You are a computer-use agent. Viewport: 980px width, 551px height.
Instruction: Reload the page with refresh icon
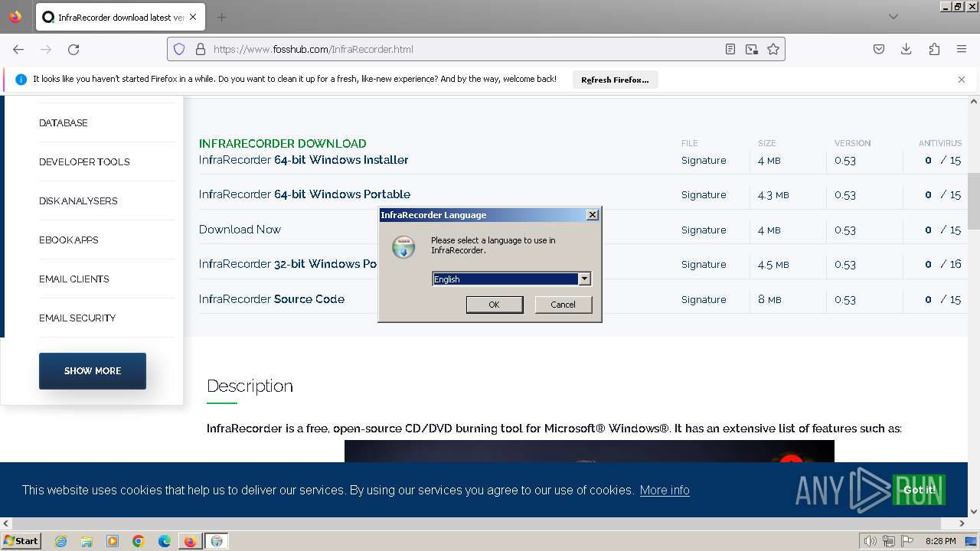tap(73, 49)
